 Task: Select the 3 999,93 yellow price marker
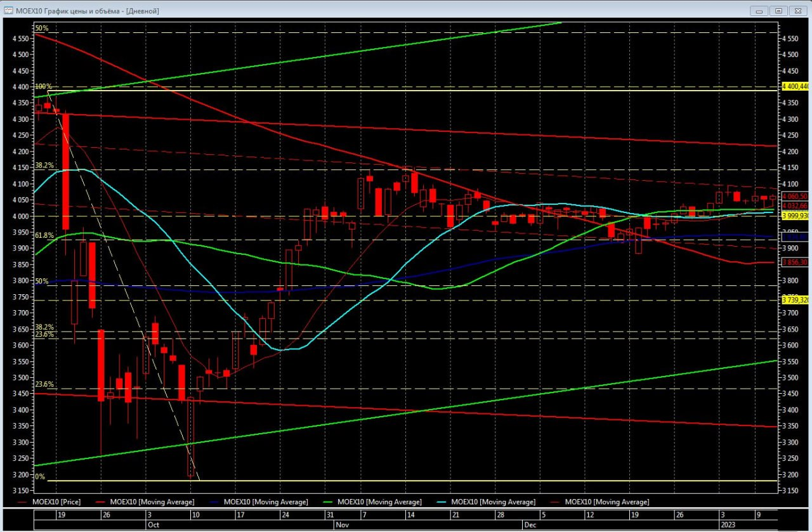coord(795,216)
